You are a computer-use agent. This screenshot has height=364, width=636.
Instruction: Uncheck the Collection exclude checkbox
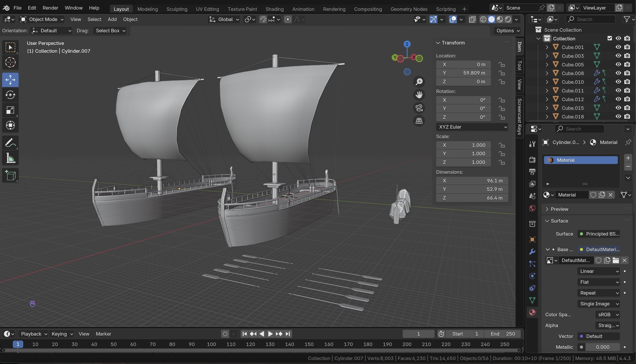(x=610, y=38)
